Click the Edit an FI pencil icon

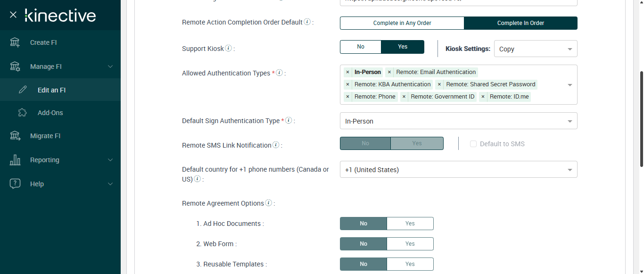pyautogui.click(x=23, y=90)
